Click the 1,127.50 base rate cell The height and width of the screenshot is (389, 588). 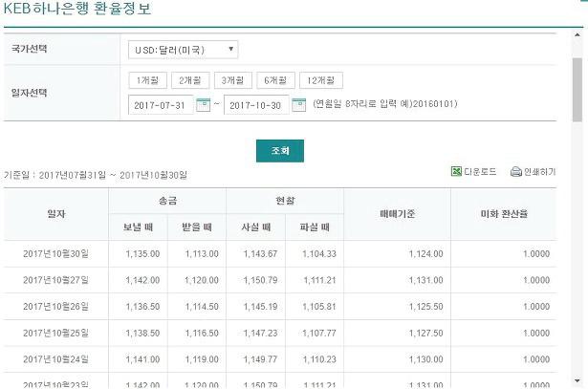tap(398, 333)
